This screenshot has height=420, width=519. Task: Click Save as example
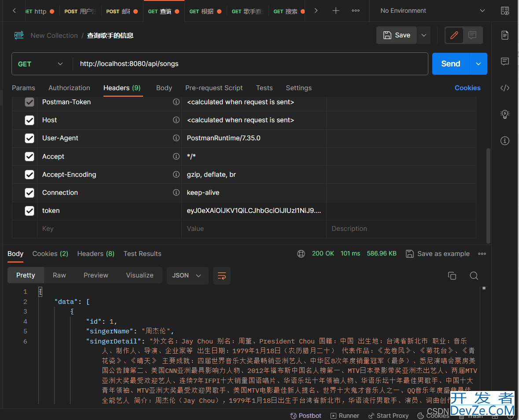click(x=438, y=254)
